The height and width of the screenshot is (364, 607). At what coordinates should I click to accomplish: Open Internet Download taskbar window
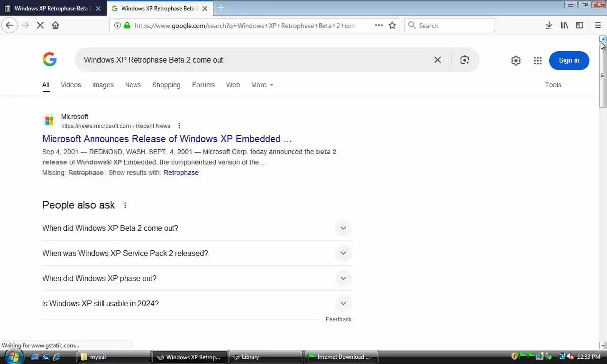coord(341,357)
